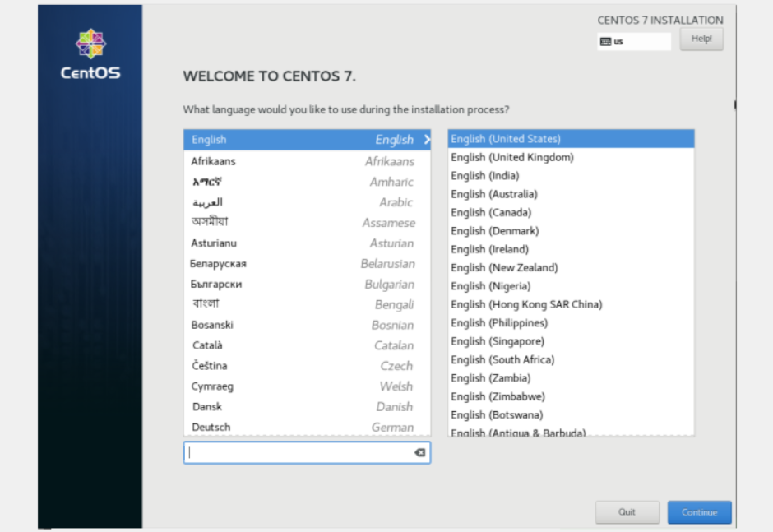This screenshot has height=532, width=773.
Task: Pick English (Botswana) locale
Action: [571, 415]
